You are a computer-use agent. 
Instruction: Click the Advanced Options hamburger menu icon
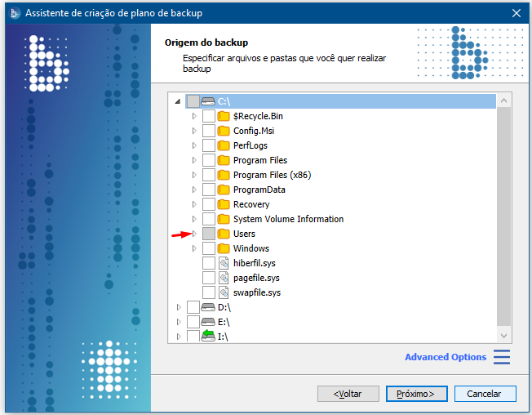pyautogui.click(x=502, y=357)
